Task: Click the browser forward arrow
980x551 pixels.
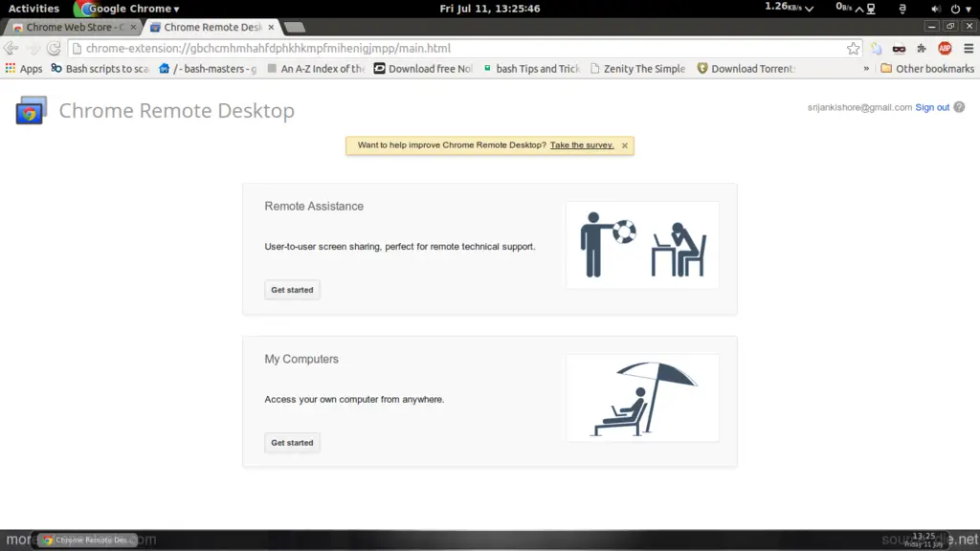Action: click(x=33, y=48)
